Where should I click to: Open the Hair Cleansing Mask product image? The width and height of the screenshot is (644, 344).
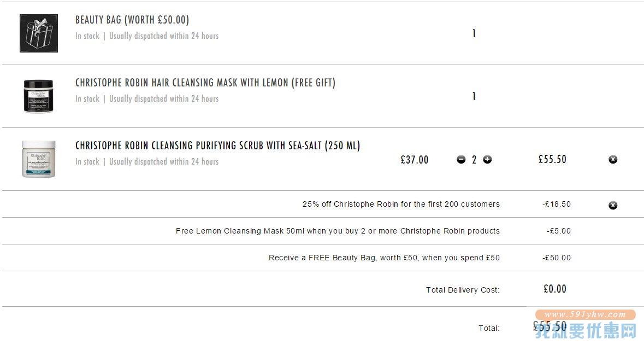tap(39, 96)
